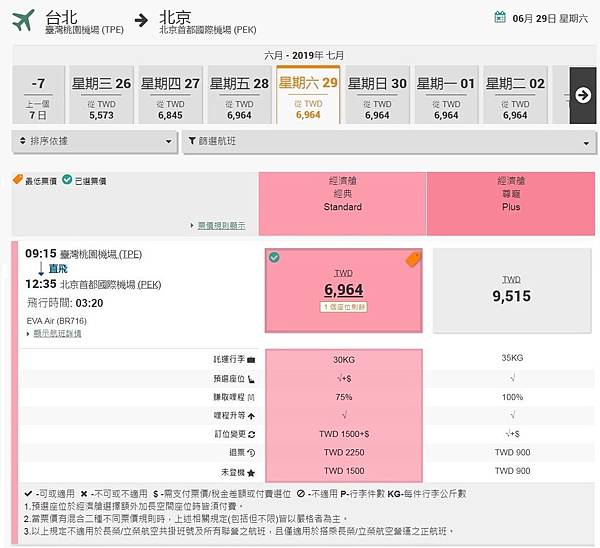Click the 經濟艙 經典 Standard column header
Screen dimensions: 600x548
342,203
